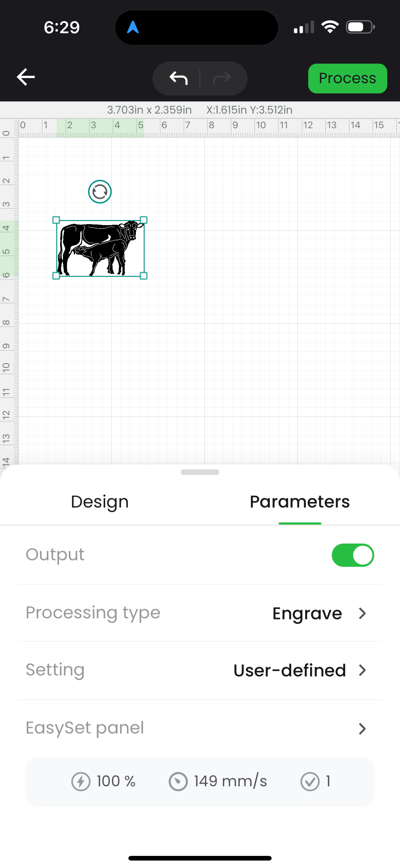Switch to the Design tab
400x868 pixels.
tap(100, 502)
